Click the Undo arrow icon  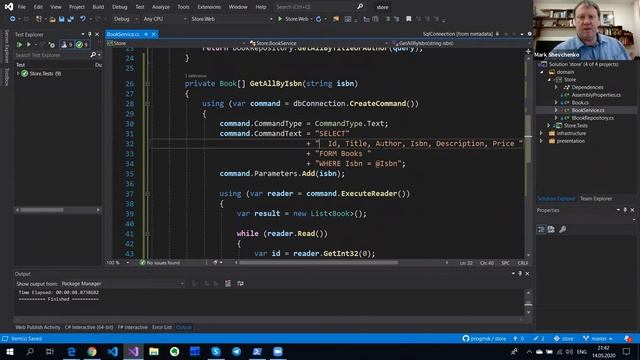83,19
